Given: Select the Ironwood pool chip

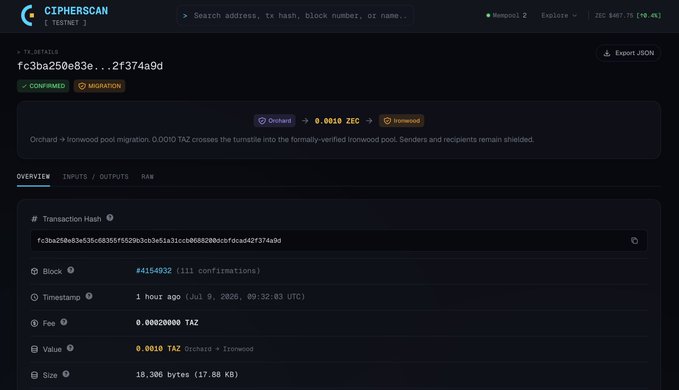Looking at the screenshot, I should 401,121.
